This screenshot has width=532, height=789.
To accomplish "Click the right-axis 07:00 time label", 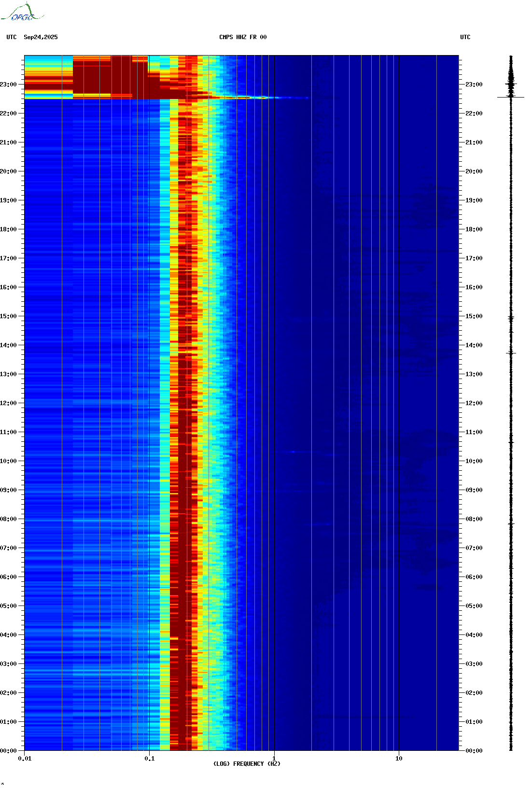I will click(474, 548).
